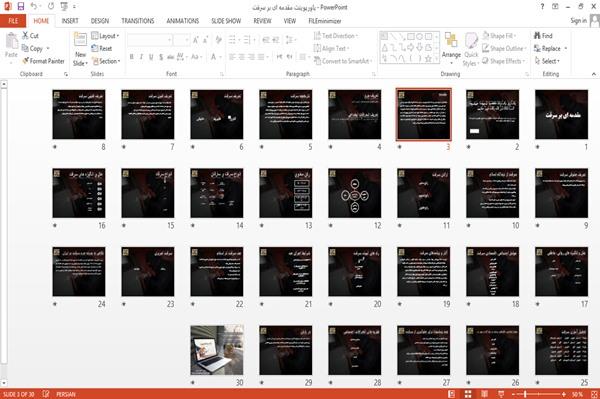Switch to the SLIDE SHOW tab

click(x=226, y=21)
